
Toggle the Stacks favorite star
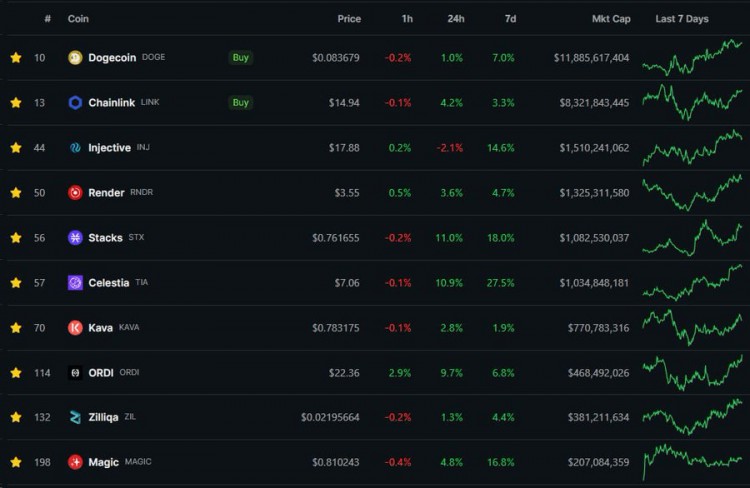tap(16, 238)
